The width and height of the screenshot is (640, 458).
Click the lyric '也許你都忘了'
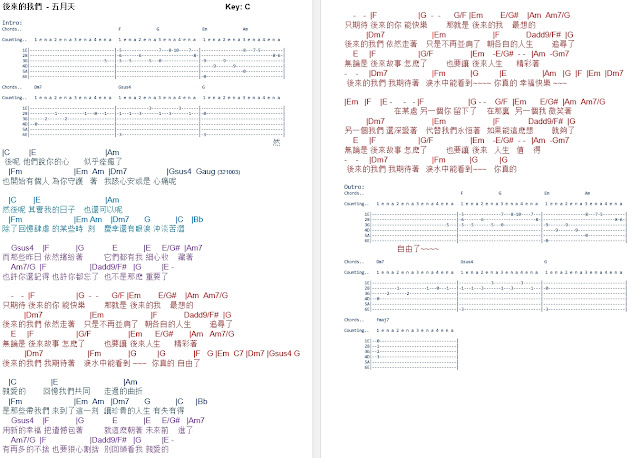76,277
